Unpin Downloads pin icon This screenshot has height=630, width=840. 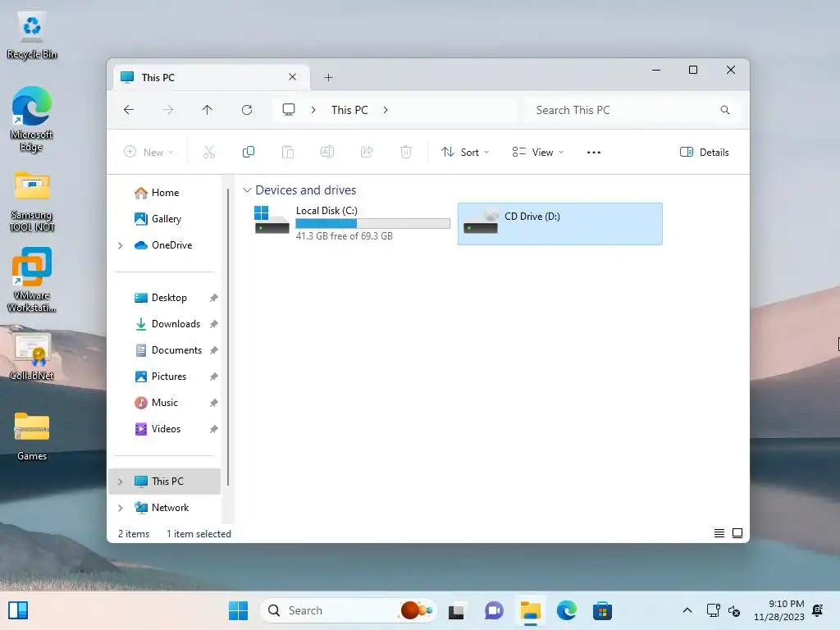[214, 324]
